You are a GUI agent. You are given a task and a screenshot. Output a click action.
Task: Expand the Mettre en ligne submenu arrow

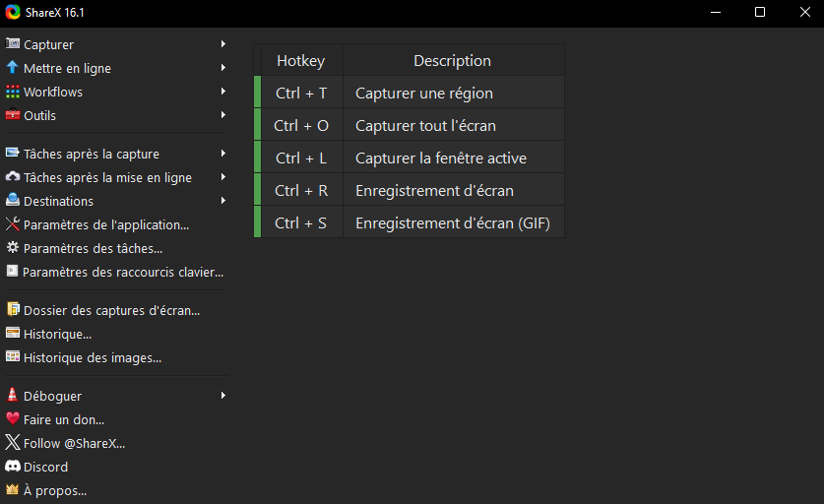click(x=223, y=68)
